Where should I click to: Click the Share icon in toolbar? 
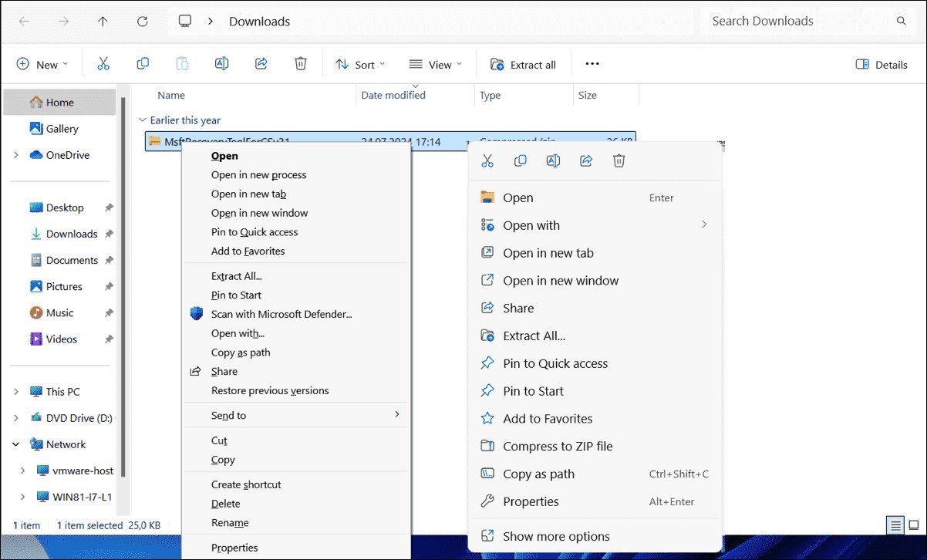tap(261, 64)
